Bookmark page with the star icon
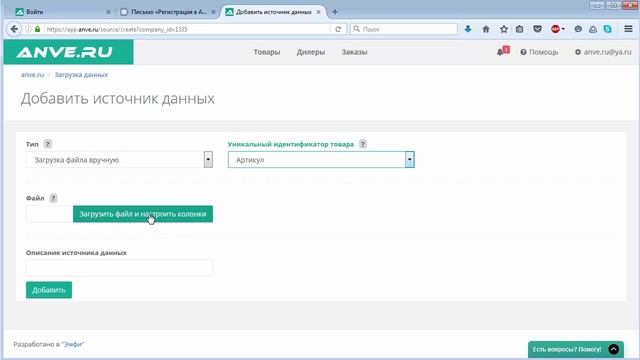Viewport: 640px width, 360px height. 504,29
